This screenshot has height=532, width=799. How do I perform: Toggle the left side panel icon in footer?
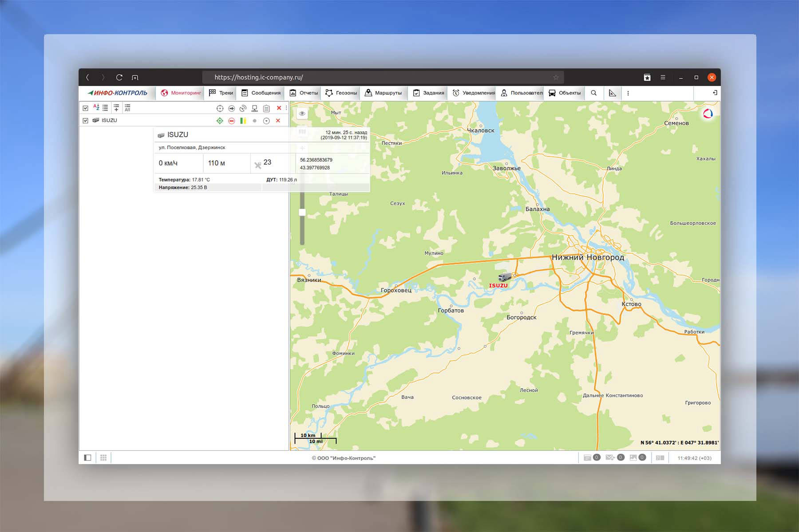pos(87,457)
